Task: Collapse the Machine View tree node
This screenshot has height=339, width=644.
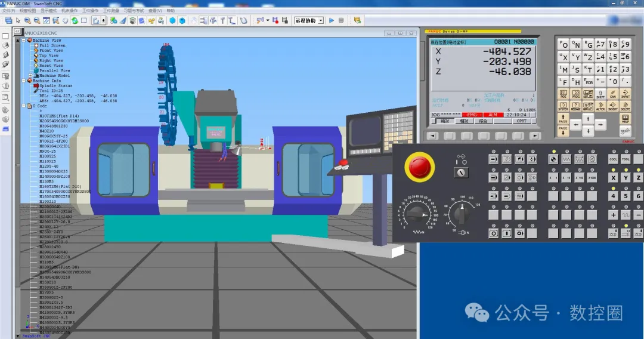Action: pos(24,40)
